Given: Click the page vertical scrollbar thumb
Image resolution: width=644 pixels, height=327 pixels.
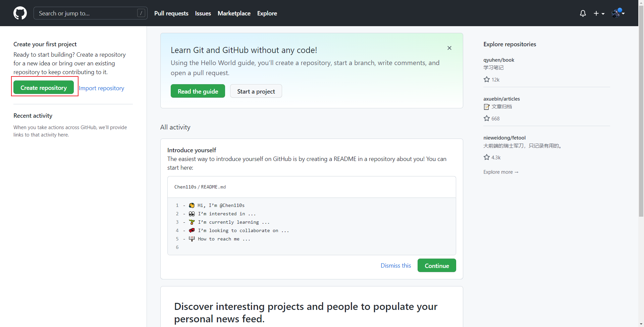Looking at the screenshot, I should 641,111.
